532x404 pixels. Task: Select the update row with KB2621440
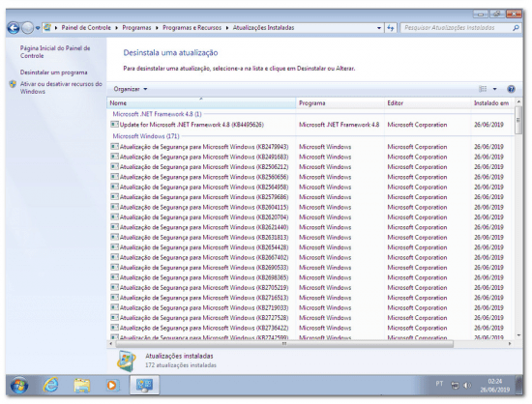[x=310, y=227]
